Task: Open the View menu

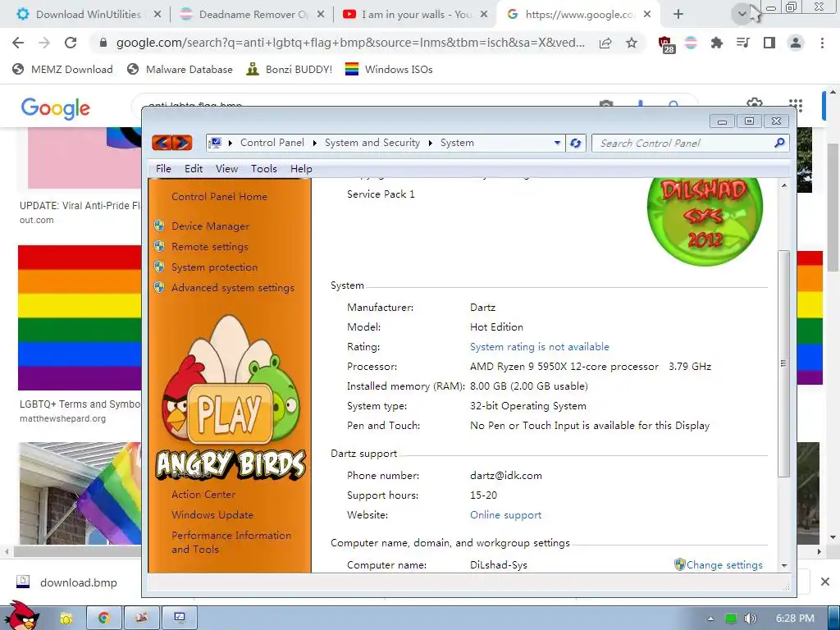Action: [226, 169]
